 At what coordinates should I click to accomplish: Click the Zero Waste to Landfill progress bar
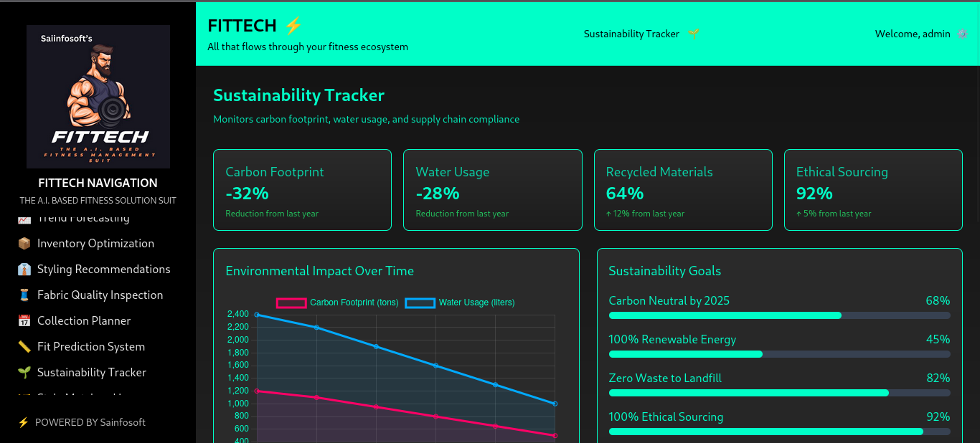point(779,393)
